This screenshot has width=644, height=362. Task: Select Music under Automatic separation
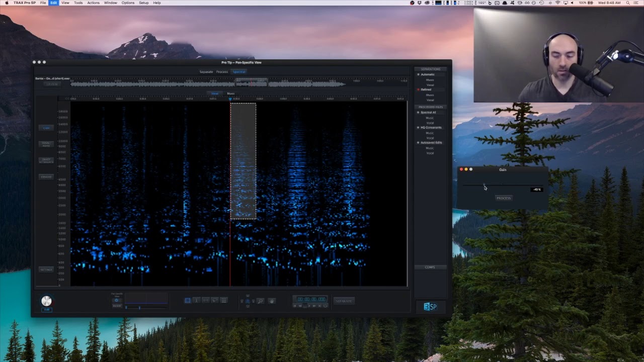coord(430,80)
